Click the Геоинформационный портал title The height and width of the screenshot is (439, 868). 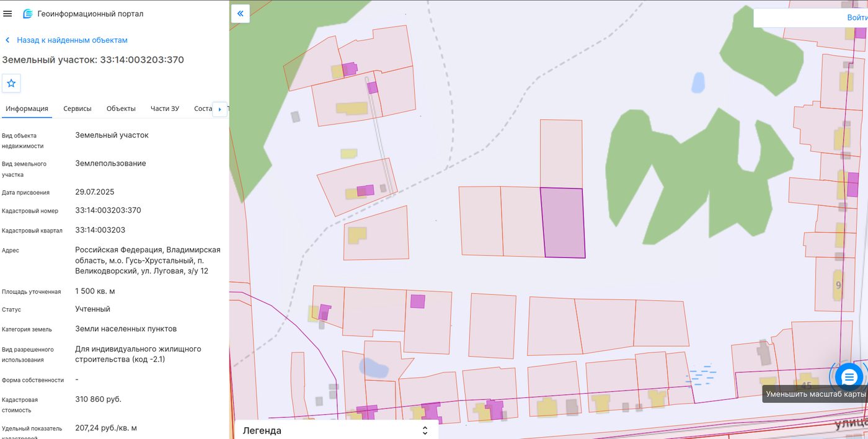pos(91,14)
